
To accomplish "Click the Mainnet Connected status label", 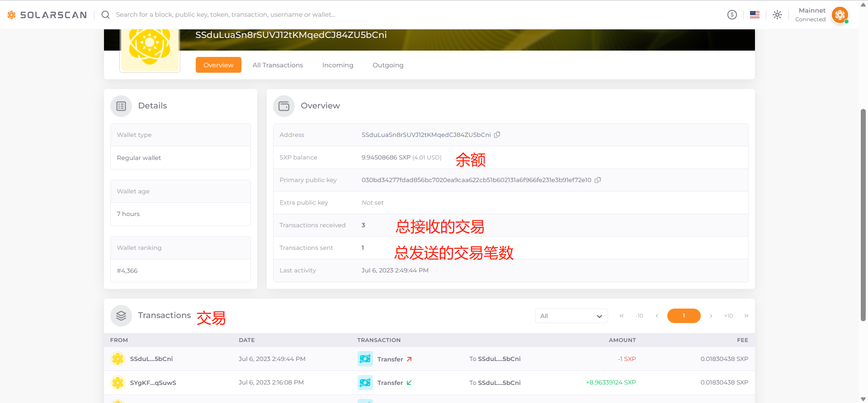I will click(810, 14).
